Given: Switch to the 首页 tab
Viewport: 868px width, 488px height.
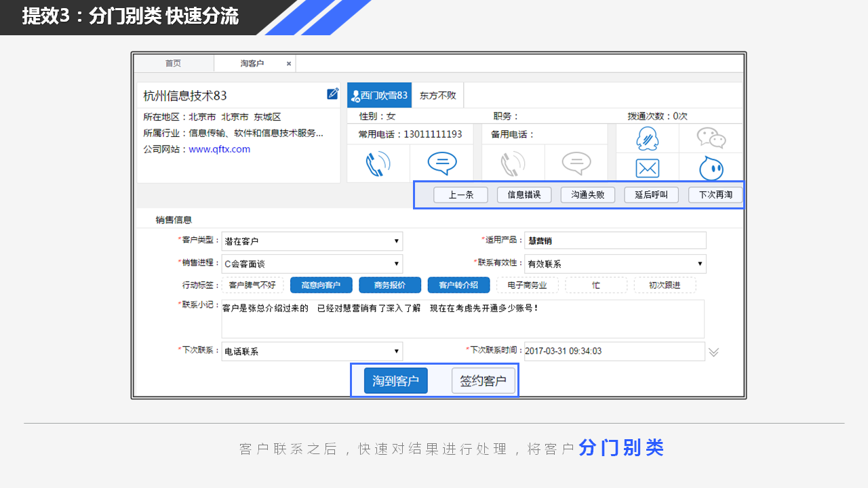Looking at the screenshot, I should click(173, 64).
